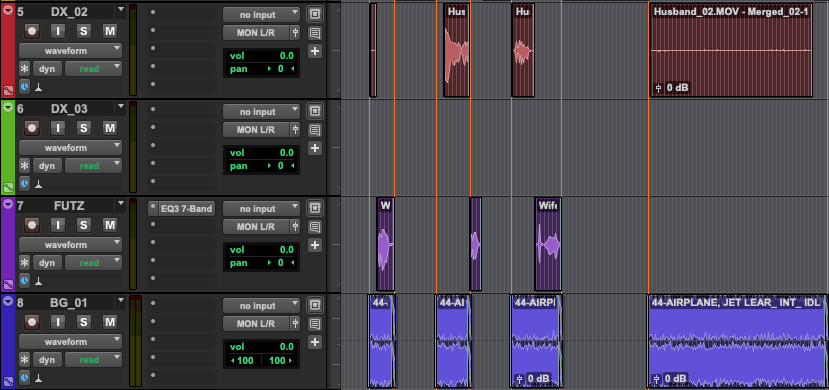This screenshot has height=390, width=829.
Task: Mute the DX_02 track
Action: click(x=109, y=31)
